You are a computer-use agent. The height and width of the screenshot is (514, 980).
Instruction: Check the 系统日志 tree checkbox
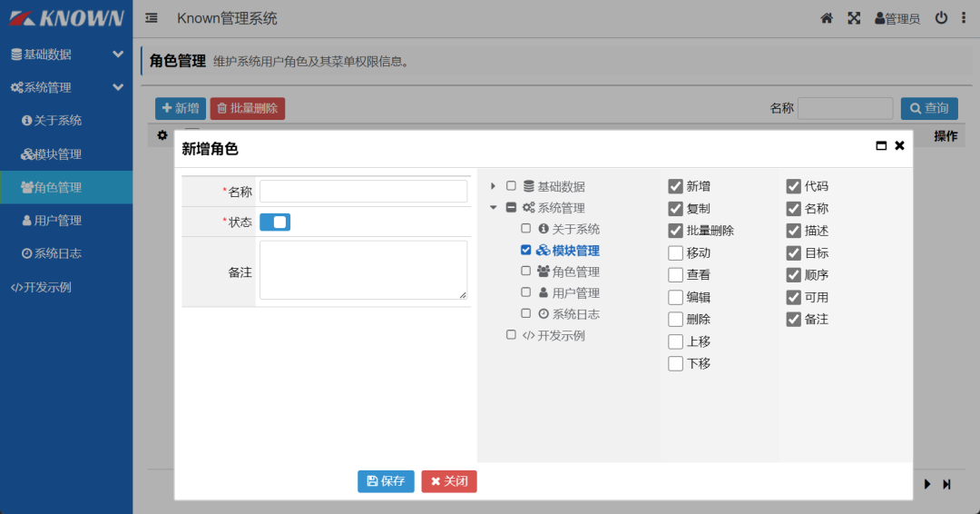pos(525,313)
